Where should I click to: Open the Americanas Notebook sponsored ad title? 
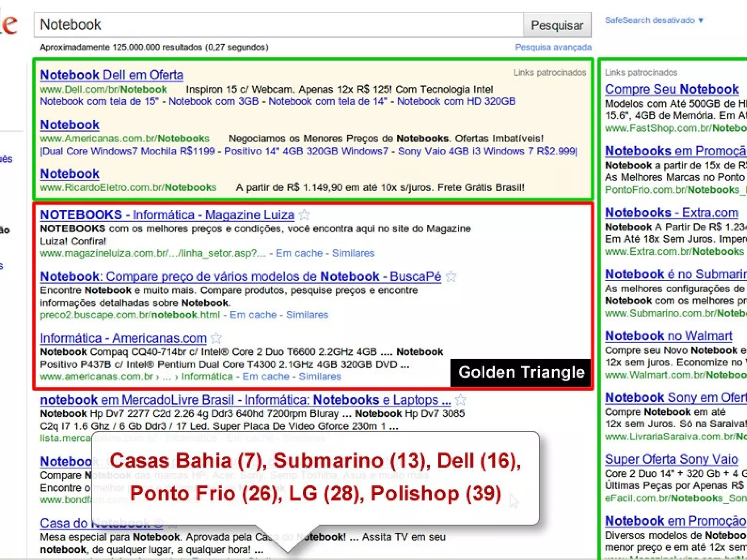[x=70, y=125]
